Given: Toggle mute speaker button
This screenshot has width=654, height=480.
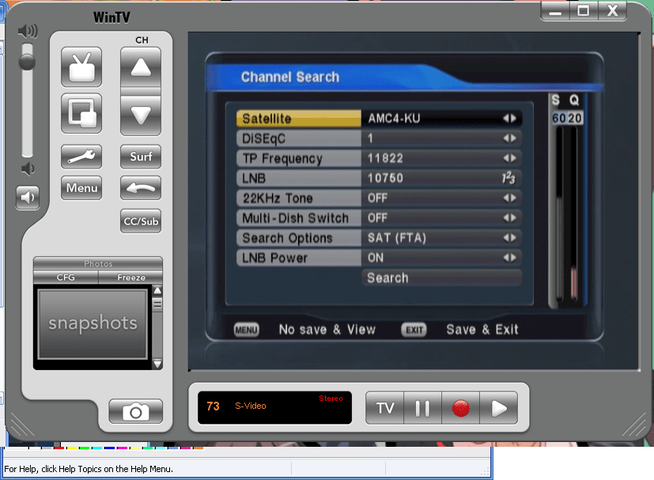Looking at the screenshot, I should 28,197.
